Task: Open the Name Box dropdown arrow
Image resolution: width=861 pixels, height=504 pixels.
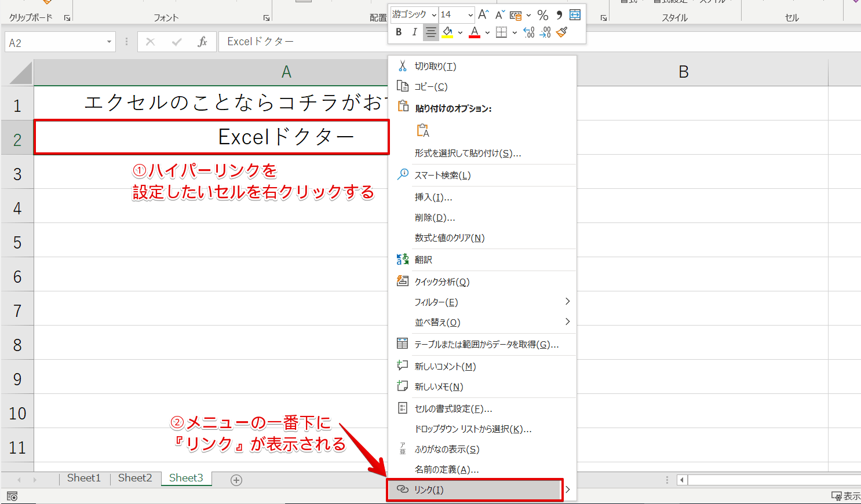Action: 109,42
